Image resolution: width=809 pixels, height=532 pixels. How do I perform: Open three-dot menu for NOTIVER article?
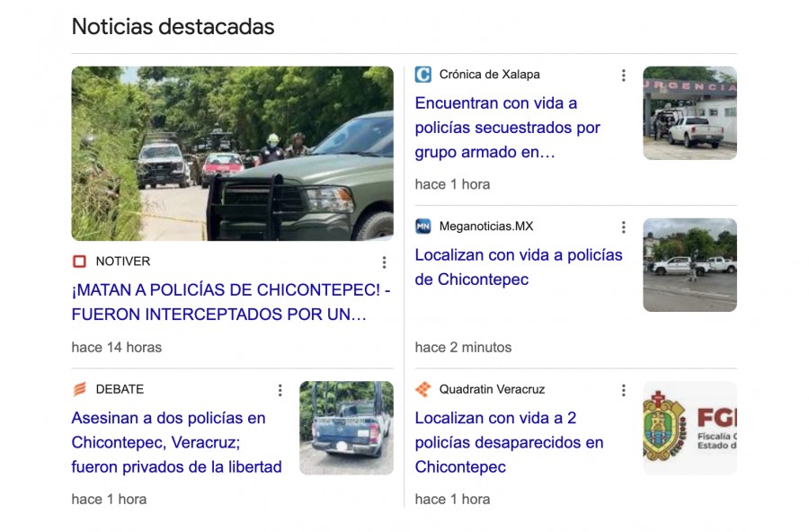(384, 262)
